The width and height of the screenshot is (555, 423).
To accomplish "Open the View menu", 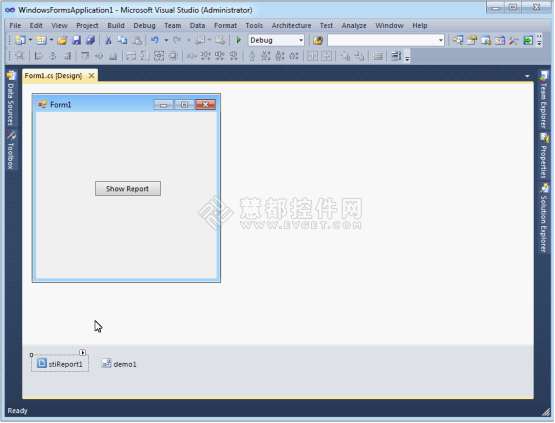I will 59,25.
